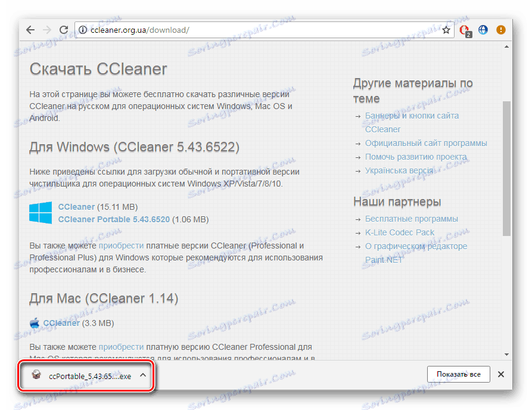
Task: Click the address bar showing ccleaner.org.ua/download/
Action: coord(265,30)
